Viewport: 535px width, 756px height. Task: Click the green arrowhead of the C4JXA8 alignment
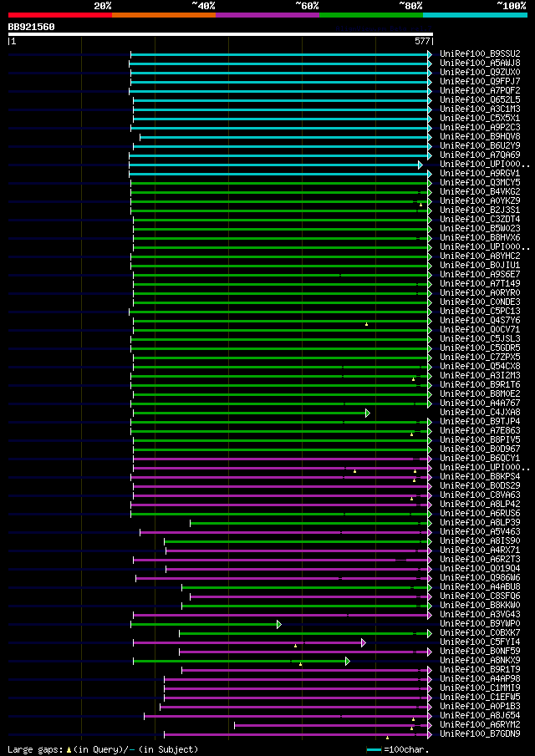(368, 414)
